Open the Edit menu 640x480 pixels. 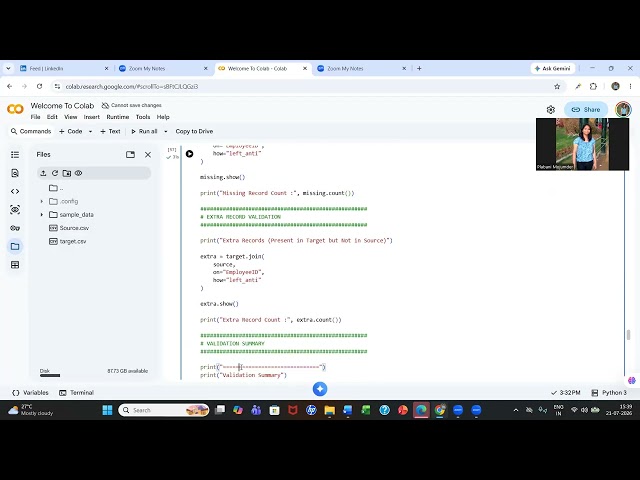pyautogui.click(x=52, y=117)
